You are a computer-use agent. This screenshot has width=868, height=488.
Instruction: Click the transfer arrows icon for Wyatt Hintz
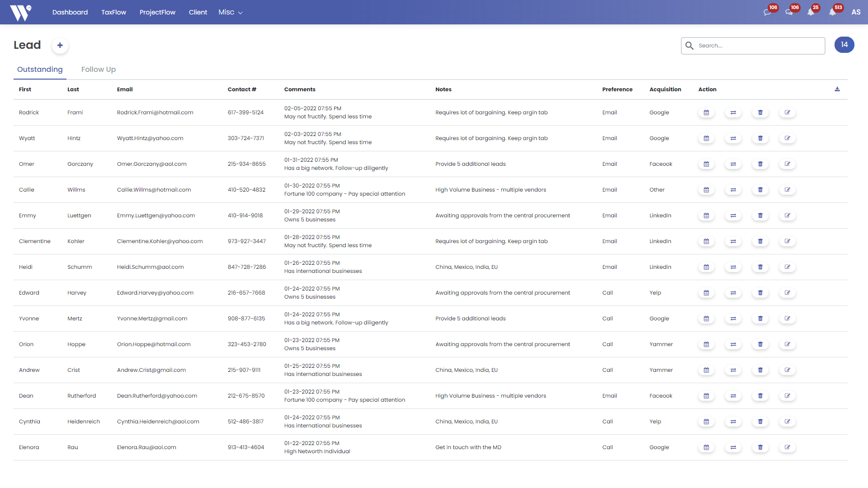click(x=733, y=138)
